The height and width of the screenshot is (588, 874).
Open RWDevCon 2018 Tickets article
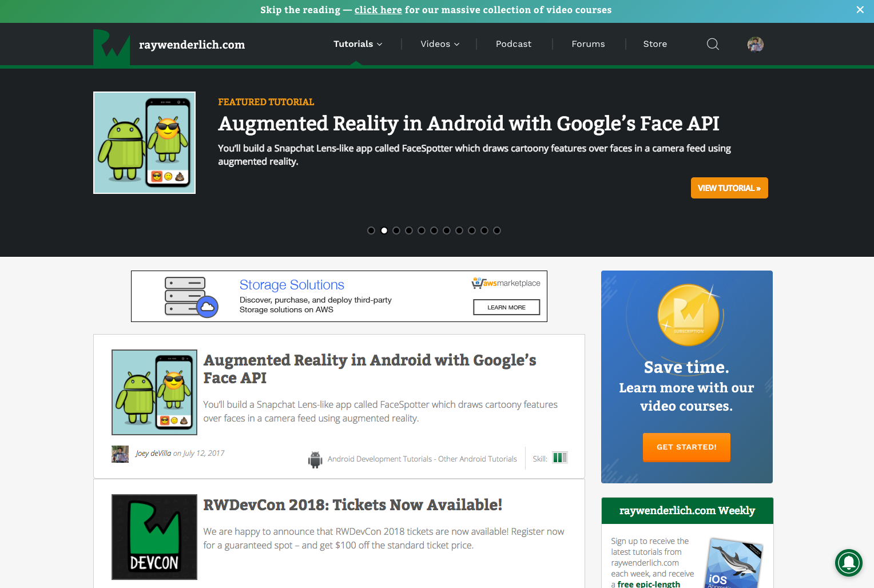pyautogui.click(x=353, y=505)
